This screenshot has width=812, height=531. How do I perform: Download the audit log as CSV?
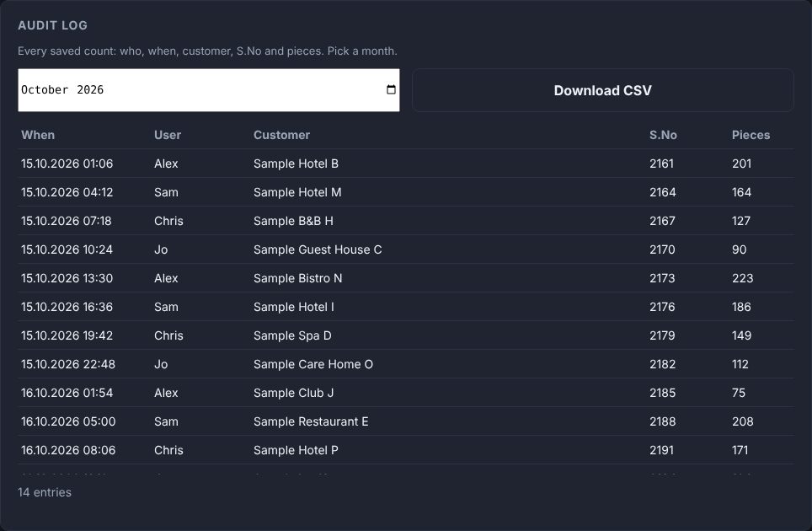[x=603, y=90]
